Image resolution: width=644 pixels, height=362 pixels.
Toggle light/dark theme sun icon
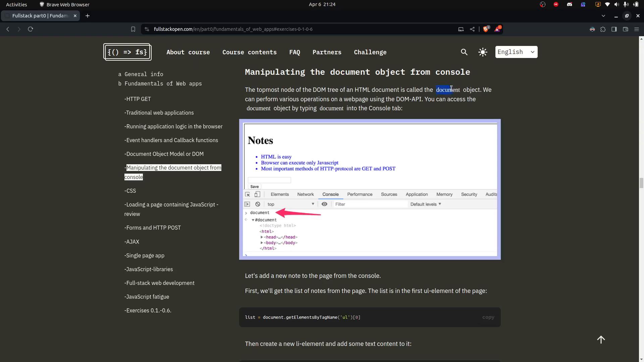pyautogui.click(x=483, y=52)
